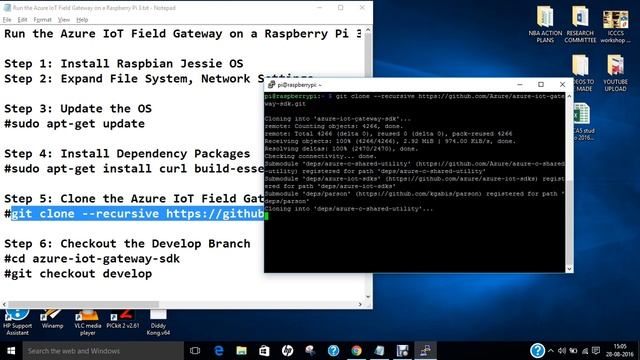Open File Explorer from the taskbar
The height and width of the screenshot is (360, 640).
coord(241,351)
